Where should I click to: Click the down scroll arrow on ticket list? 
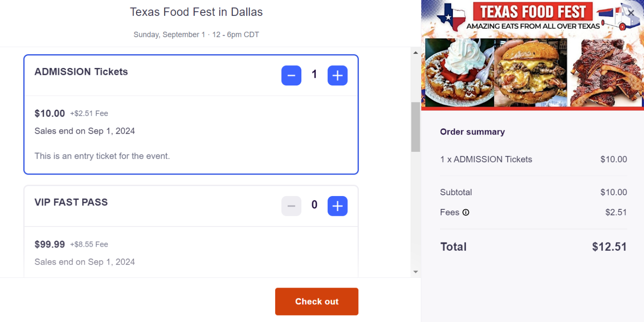tap(415, 272)
